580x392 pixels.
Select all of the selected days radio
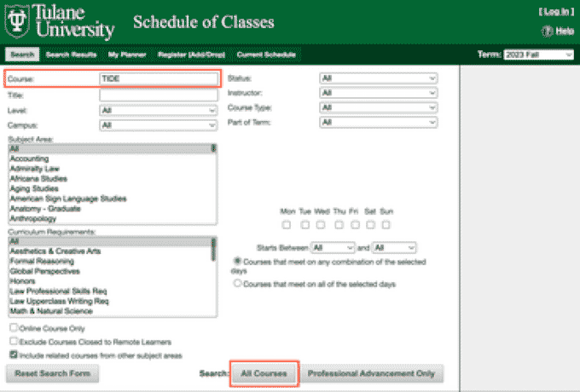[x=237, y=284]
